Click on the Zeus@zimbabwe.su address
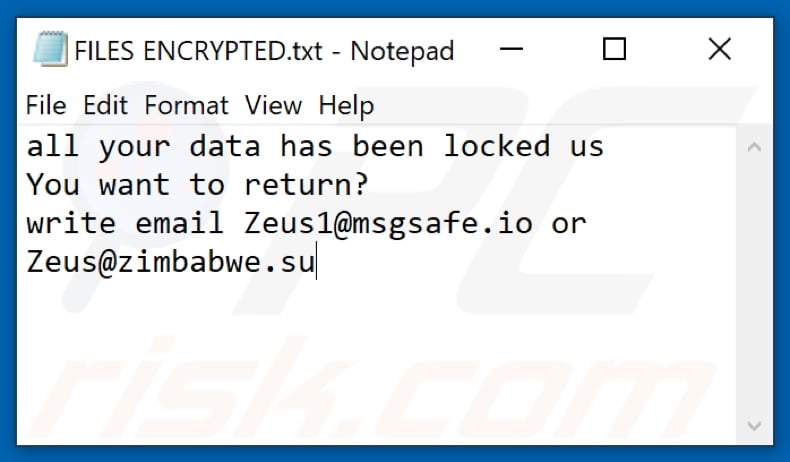 (x=170, y=263)
